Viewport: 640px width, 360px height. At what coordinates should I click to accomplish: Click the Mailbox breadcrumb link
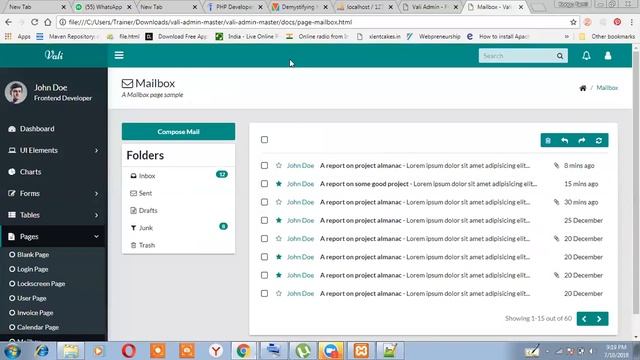[607, 88]
